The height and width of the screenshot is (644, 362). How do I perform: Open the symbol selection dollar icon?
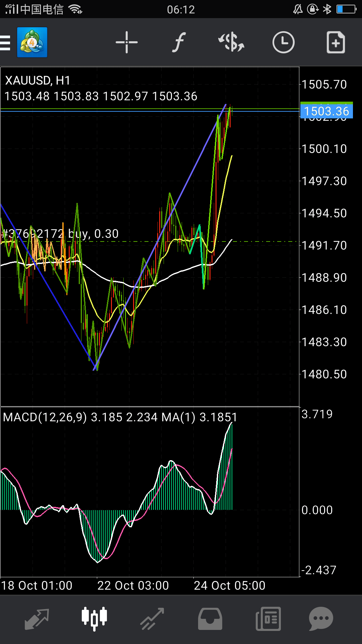231,42
